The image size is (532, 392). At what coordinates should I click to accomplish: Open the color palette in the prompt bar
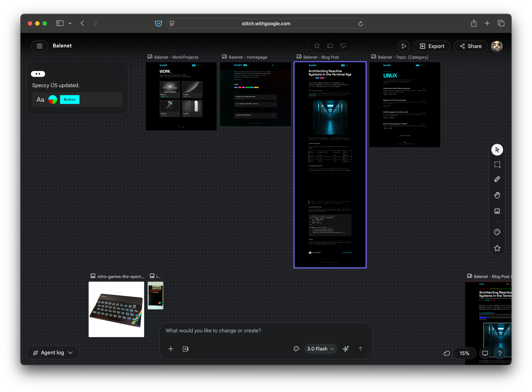pos(296,349)
